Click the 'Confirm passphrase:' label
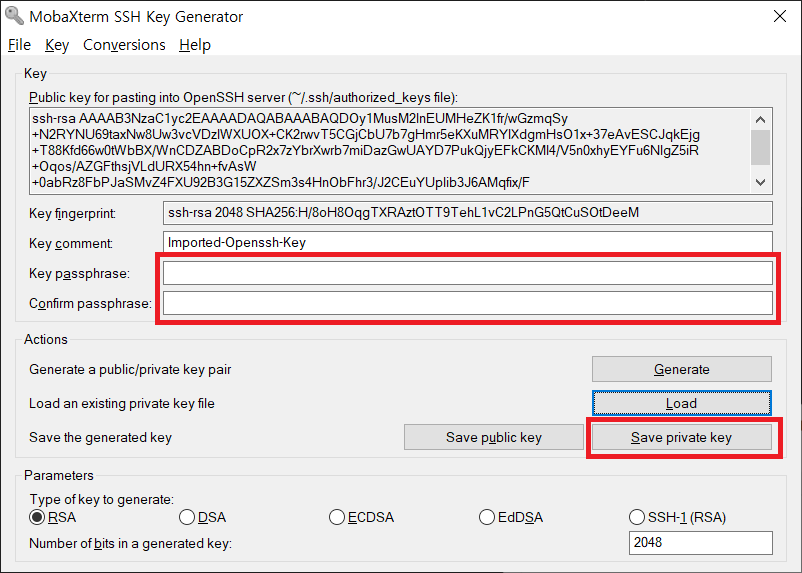The image size is (802, 573). [x=91, y=304]
